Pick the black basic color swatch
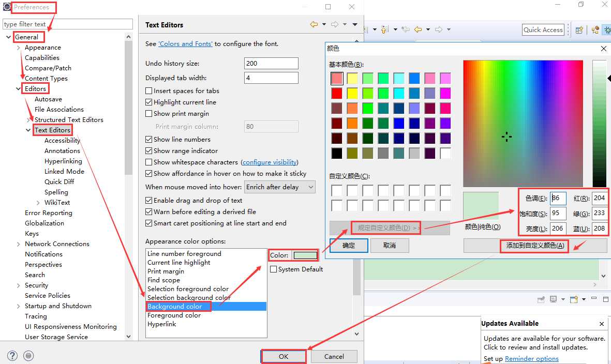The image size is (611, 364). pos(337,153)
